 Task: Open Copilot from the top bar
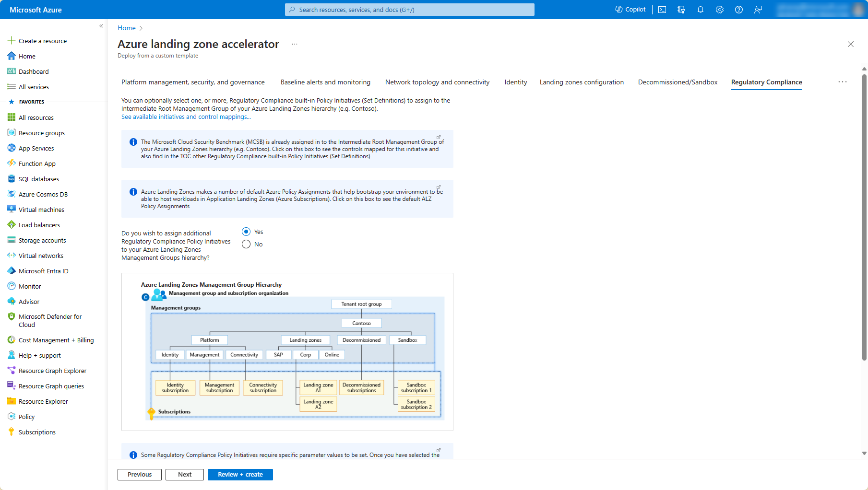630,9
